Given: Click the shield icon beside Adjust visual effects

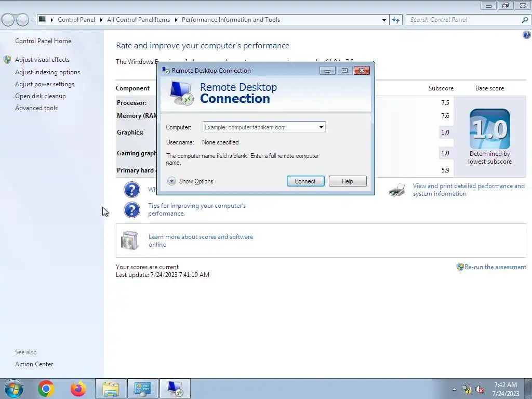Looking at the screenshot, I should click(7, 60).
